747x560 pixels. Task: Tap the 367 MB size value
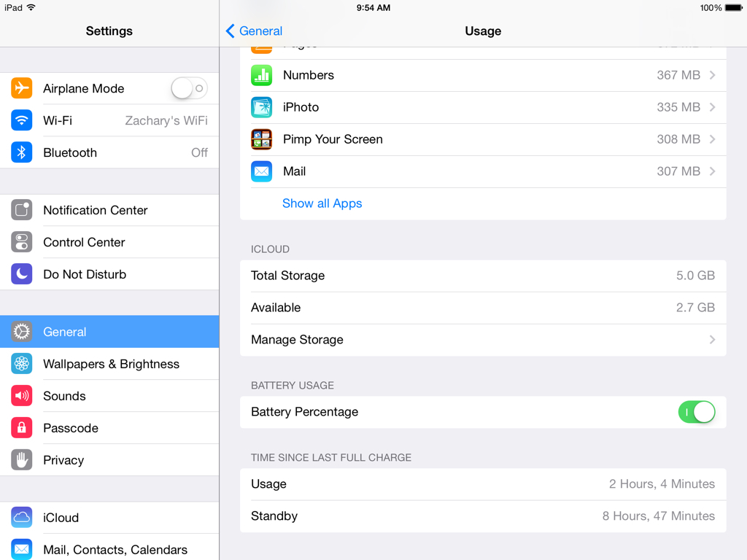[678, 75]
